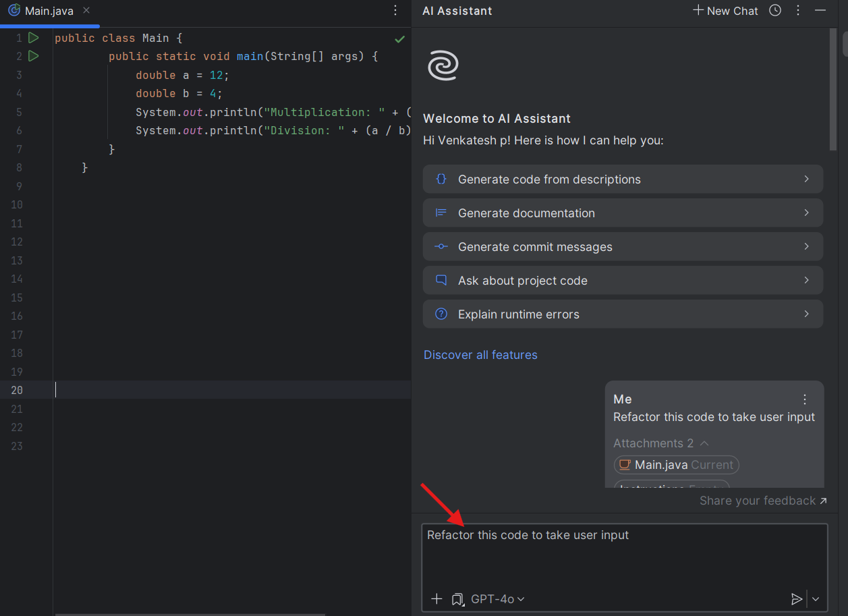Image resolution: width=848 pixels, height=616 pixels.
Task: Hide the AI Assistant panel
Action: coord(820,10)
